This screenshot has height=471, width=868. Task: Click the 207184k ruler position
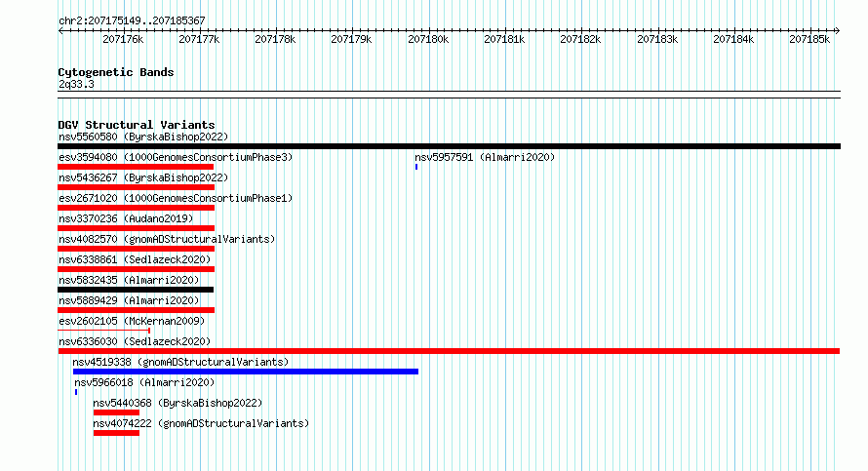pyautogui.click(x=733, y=39)
